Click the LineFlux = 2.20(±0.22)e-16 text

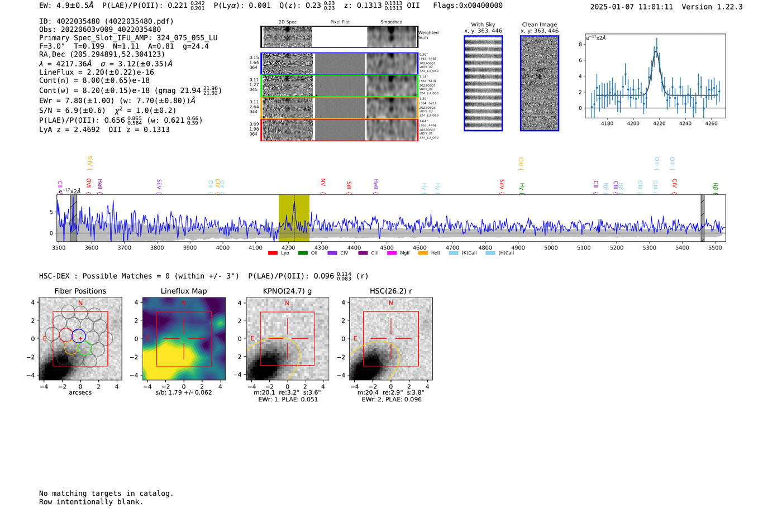pyautogui.click(x=97, y=73)
